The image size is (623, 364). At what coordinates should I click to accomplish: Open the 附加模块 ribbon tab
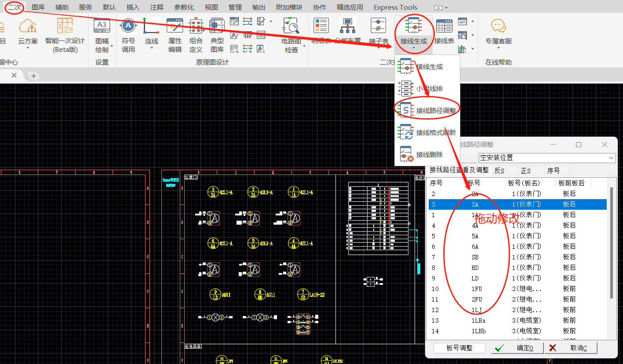point(289,7)
